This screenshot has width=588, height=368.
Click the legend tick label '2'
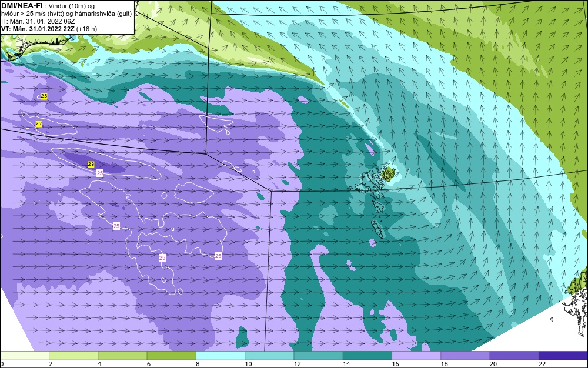(51, 364)
